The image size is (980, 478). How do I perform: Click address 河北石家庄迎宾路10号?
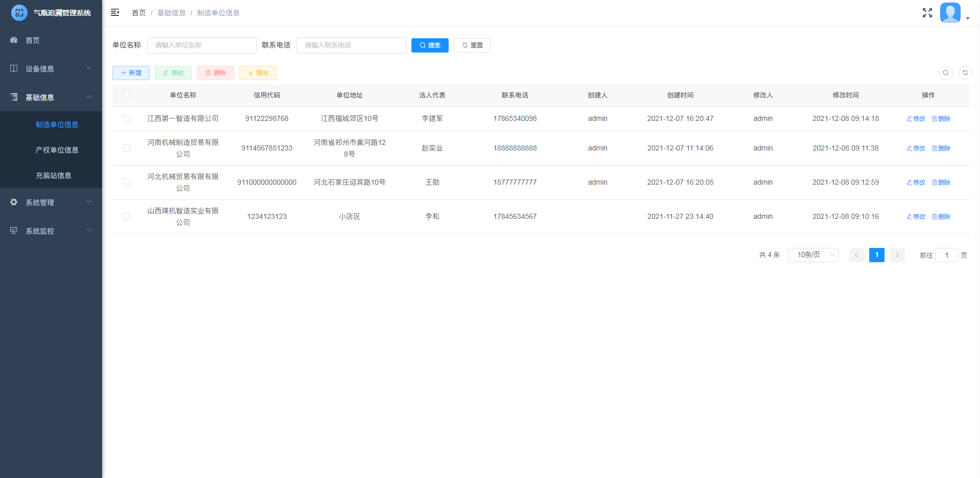pyautogui.click(x=350, y=182)
